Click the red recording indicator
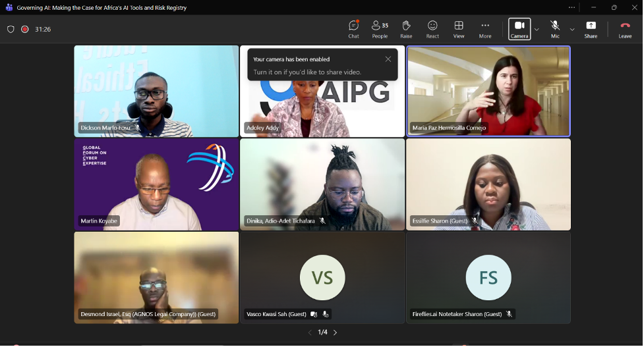 [x=25, y=30]
